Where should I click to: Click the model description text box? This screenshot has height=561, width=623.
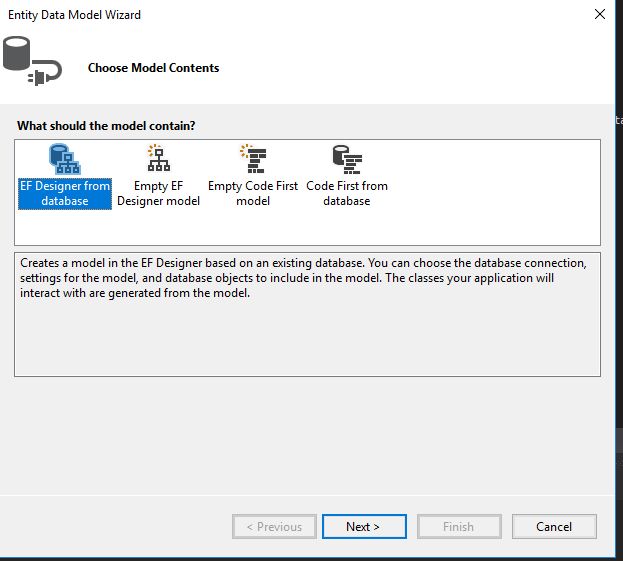[307, 314]
